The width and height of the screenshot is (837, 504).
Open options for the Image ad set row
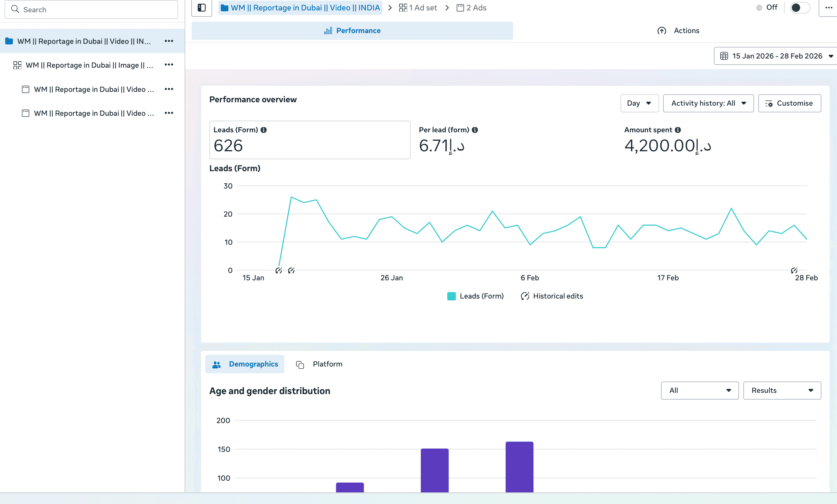click(169, 65)
